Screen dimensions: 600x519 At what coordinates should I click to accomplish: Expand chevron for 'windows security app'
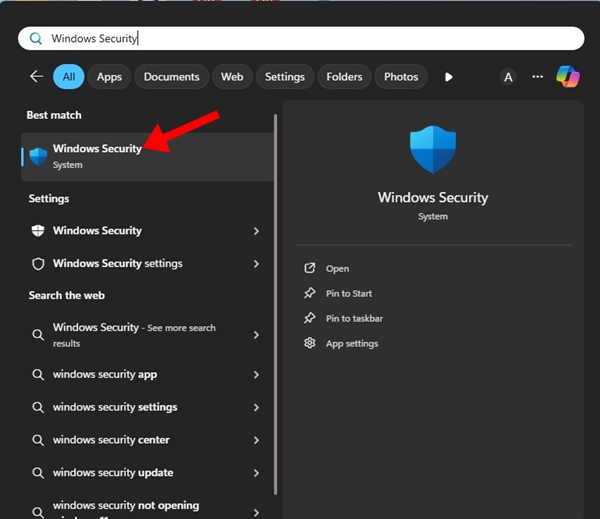point(256,374)
